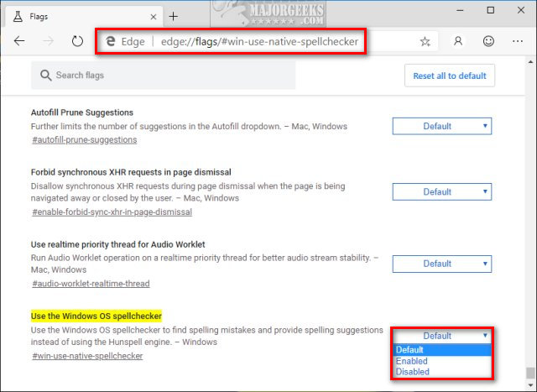This screenshot has height=392, width=537.
Task: Collapse the Windows OS spellchecker dropdown
Action: click(442, 336)
